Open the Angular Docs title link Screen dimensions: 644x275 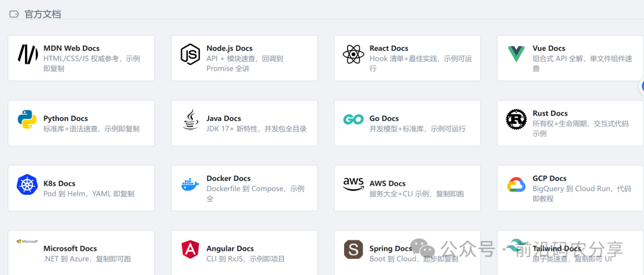click(230, 249)
